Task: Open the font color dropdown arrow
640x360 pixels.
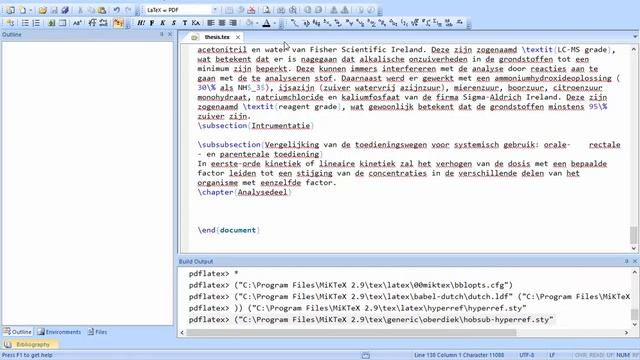Action: (275, 23)
